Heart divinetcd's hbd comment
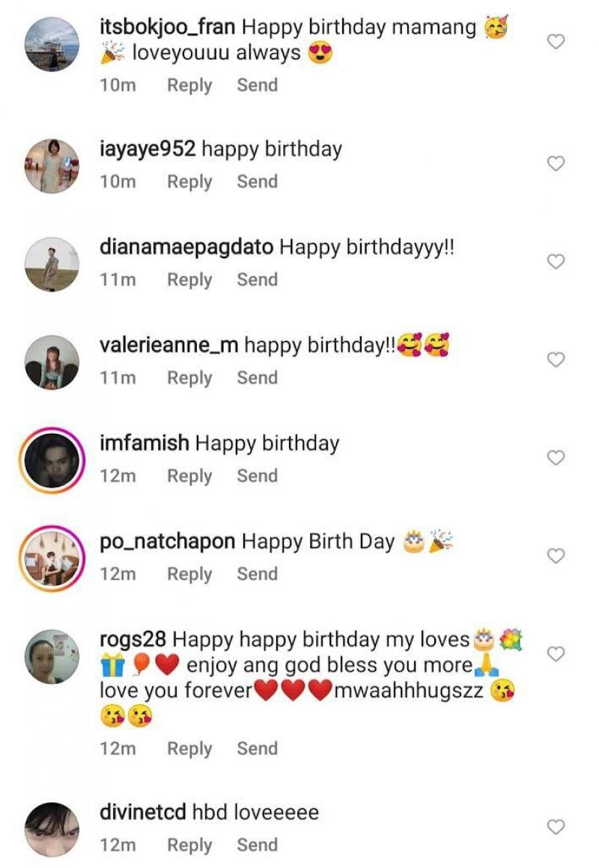This screenshot has width=599, height=868. click(x=556, y=827)
